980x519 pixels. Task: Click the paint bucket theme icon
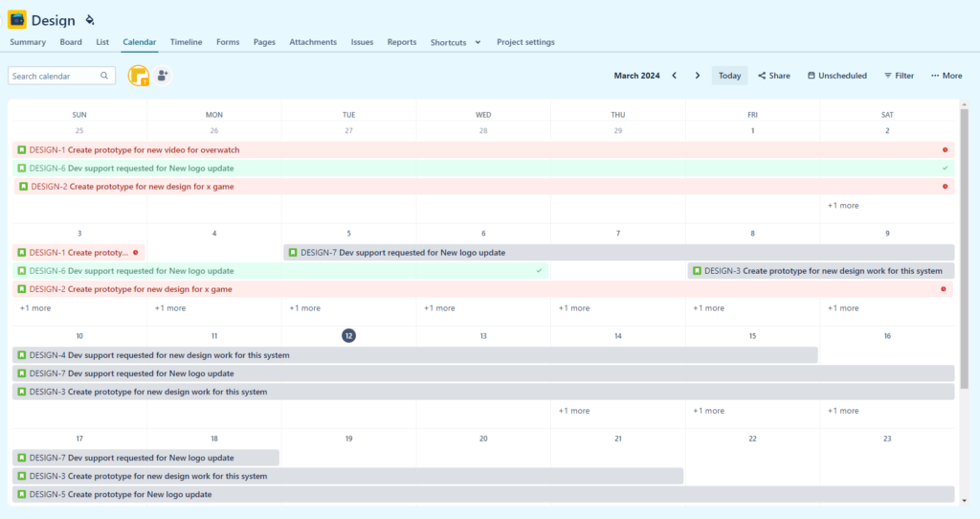(90, 19)
